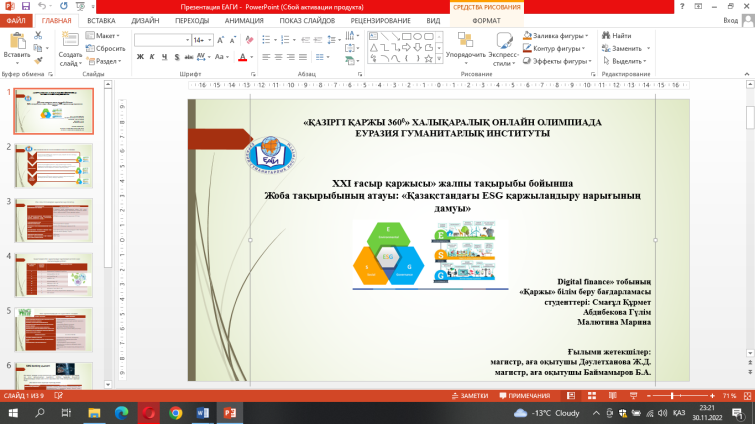Expand the Макет layout dropdown
This screenshot has height=424, width=755.
tap(106, 36)
